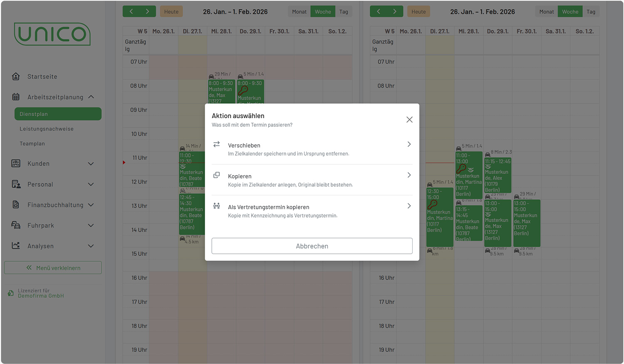
Task: Click the Arbeitszeitplanung calendar icon
Action: click(x=16, y=97)
